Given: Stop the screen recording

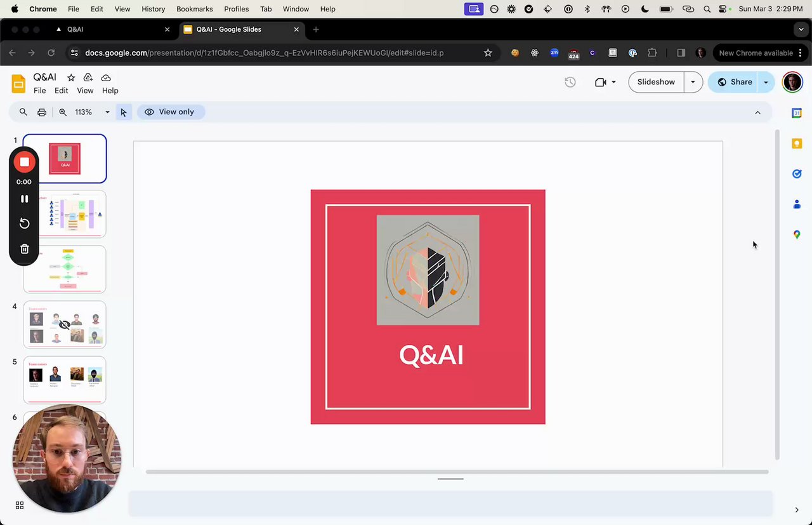Looking at the screenshot, I should [24, 162].
